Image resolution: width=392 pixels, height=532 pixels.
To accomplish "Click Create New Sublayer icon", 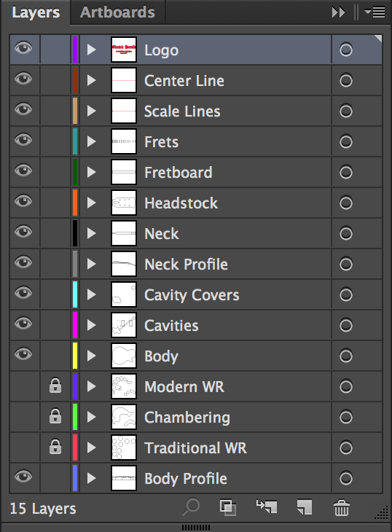I will coord(267,506).
